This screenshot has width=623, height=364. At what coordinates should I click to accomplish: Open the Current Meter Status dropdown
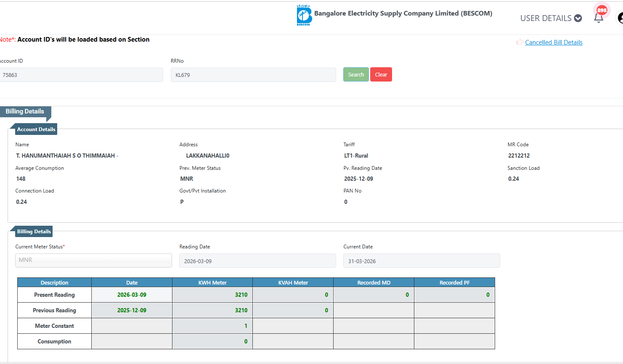tap(93, 260)
